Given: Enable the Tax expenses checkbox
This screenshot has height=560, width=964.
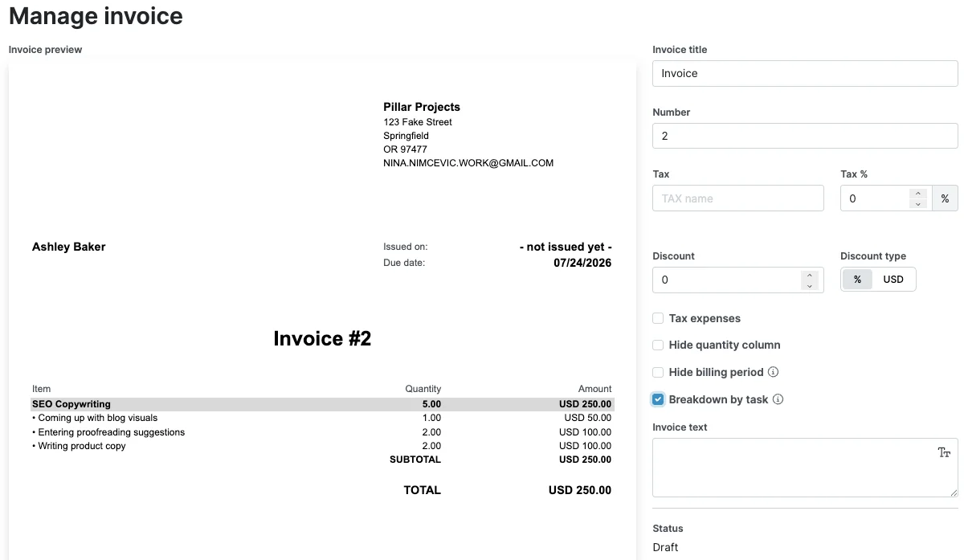Looking at the screenshot, I should click(x=658, y=318).
